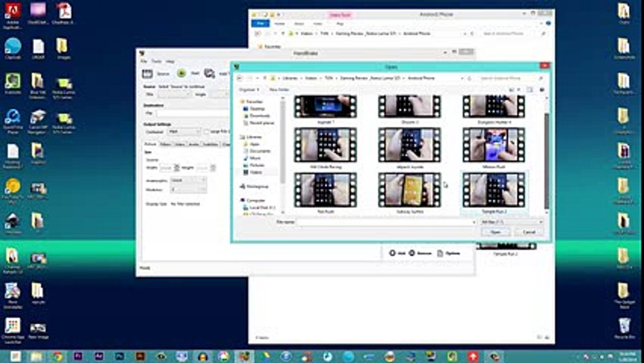Image resolution: width=644 pixels, height=363 pixels.
Task: Click the Add to Queue icon in HandBrake
Action: pos(210,74)
